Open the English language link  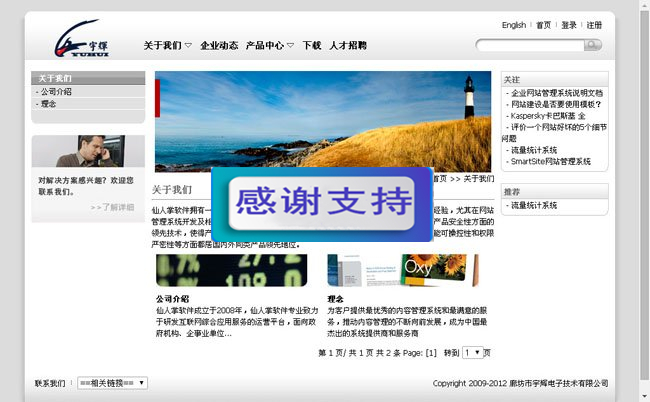tap(514, 25)
